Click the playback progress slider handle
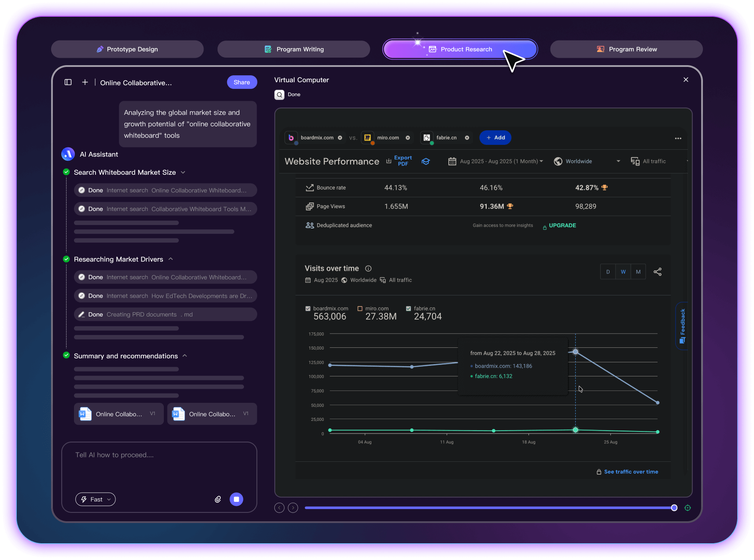The image size is (754, 560). [674, 508]
